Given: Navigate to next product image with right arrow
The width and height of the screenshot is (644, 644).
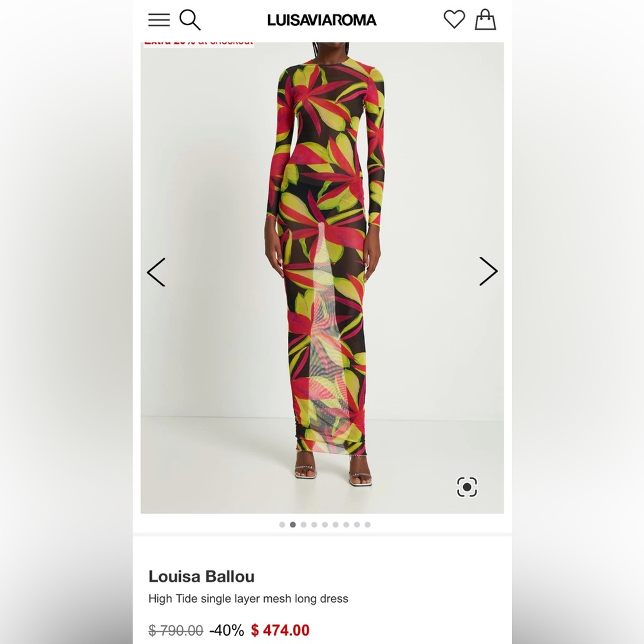Looking at the screenshot, I should coord(488,272).
